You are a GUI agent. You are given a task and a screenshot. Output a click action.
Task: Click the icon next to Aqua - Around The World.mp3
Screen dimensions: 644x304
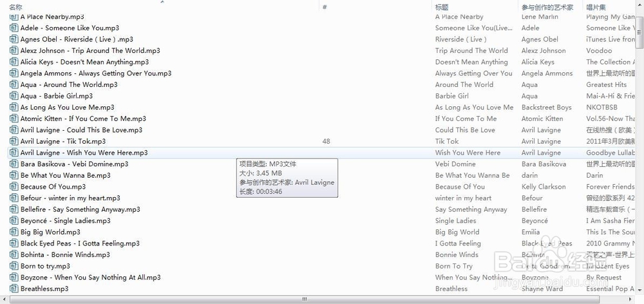(x=14, y=84)
